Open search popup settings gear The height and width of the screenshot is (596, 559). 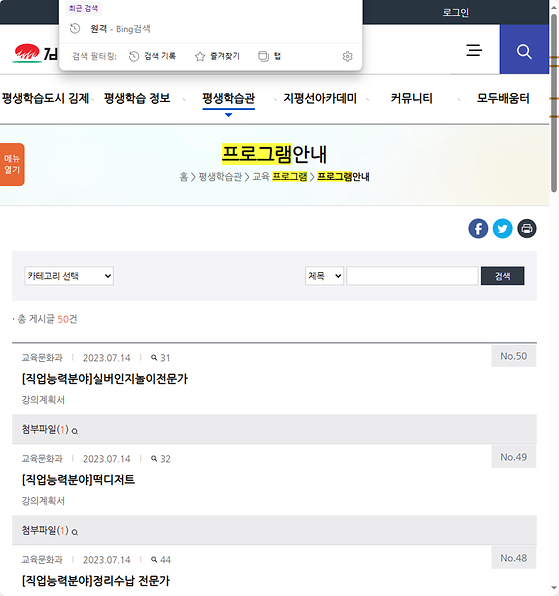[347, 57]
